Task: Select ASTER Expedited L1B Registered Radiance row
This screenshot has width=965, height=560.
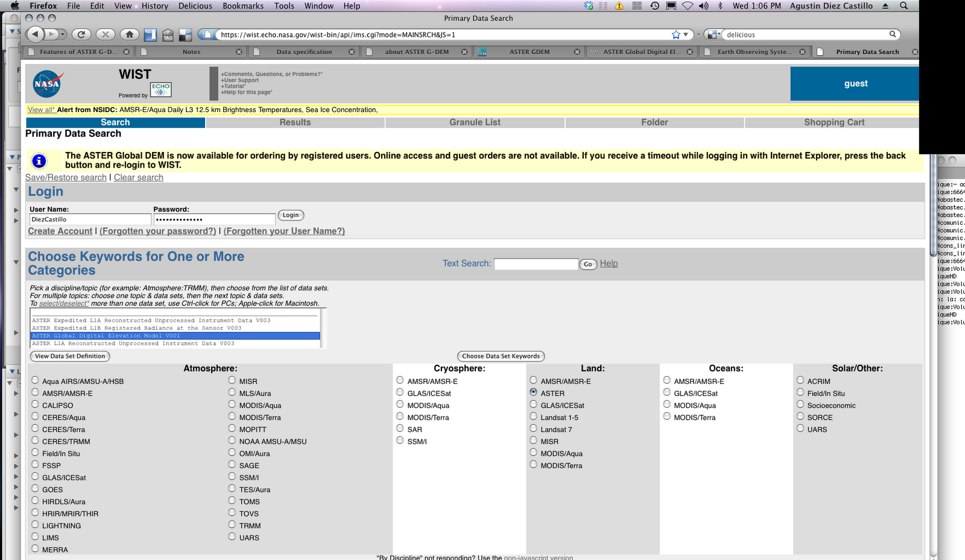Action: click(x=175, y=328)
